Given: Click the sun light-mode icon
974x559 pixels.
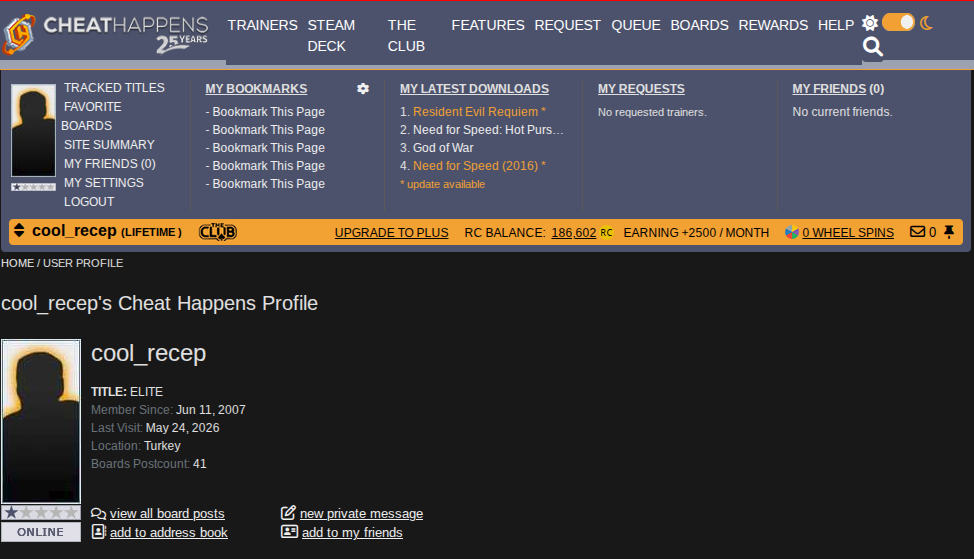Looking at the screenshot, I should [x=870, y=24].
